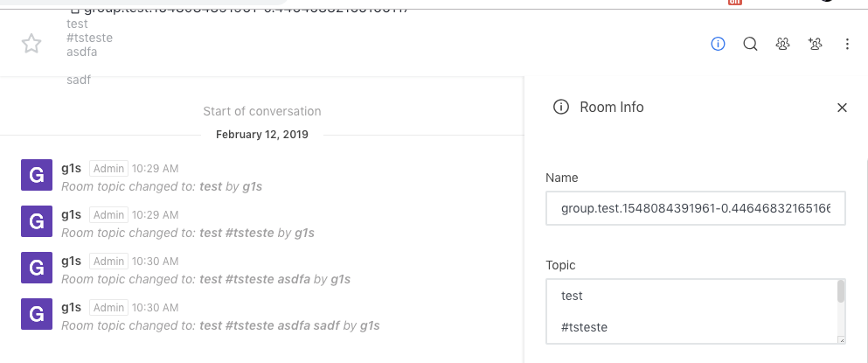The image size is (868, 363).
Task: Click username g1s above "test #tsteste asdfa" message
Action: 72,261
